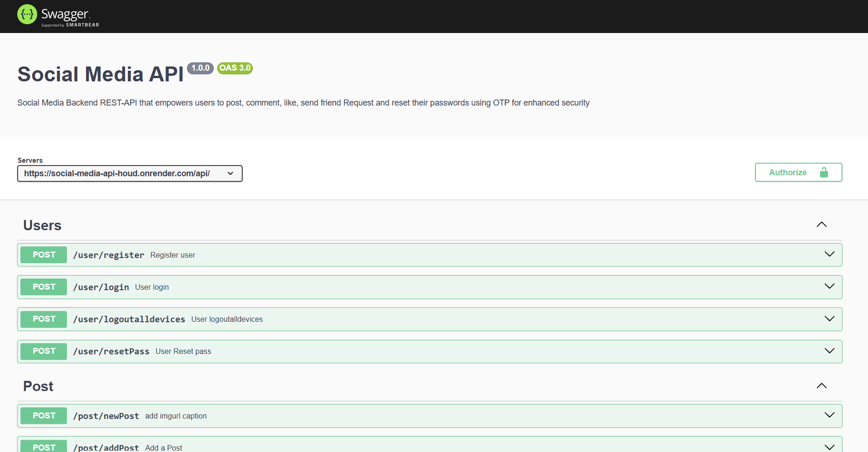The height and width of the screenshot is (452, 868).
Task: Click the Users section heading
Action: 42,225
